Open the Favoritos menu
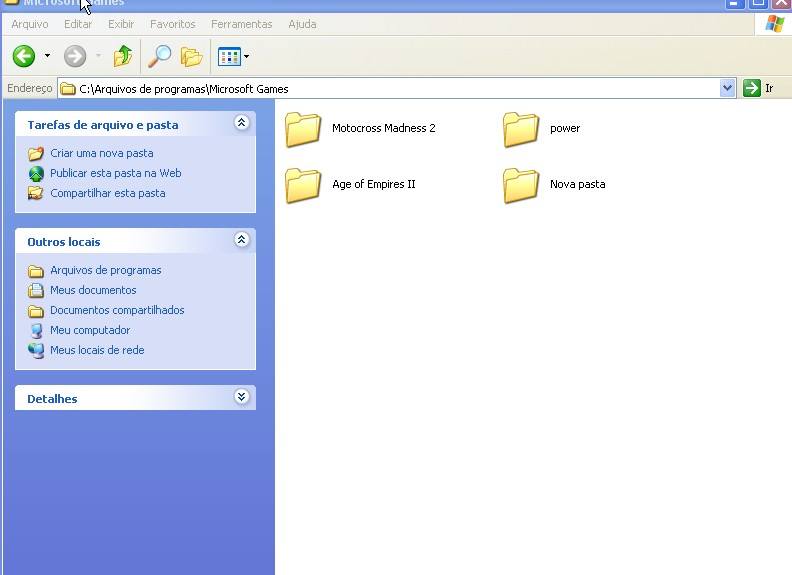This screenshot has width=792, height=575. [x=173, y=24]
